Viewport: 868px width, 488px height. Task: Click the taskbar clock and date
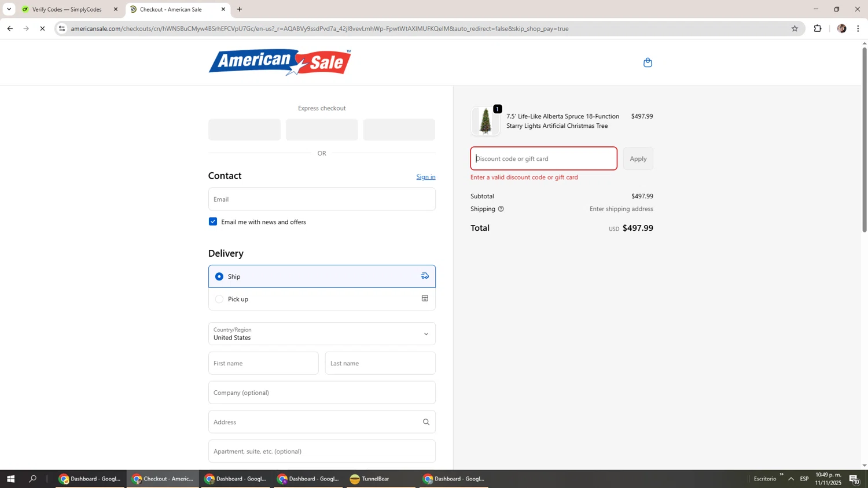[828, 479]
